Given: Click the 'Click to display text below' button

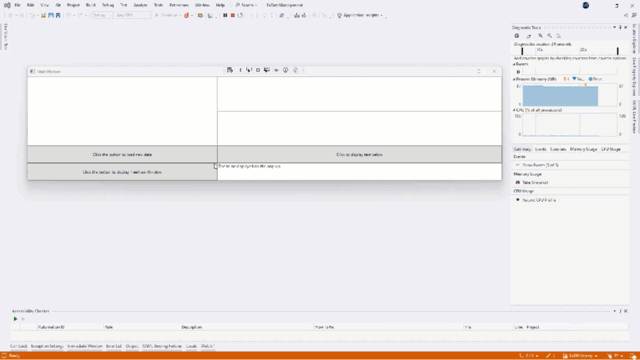Looking at the screenshot, I should tap(360, 155).
